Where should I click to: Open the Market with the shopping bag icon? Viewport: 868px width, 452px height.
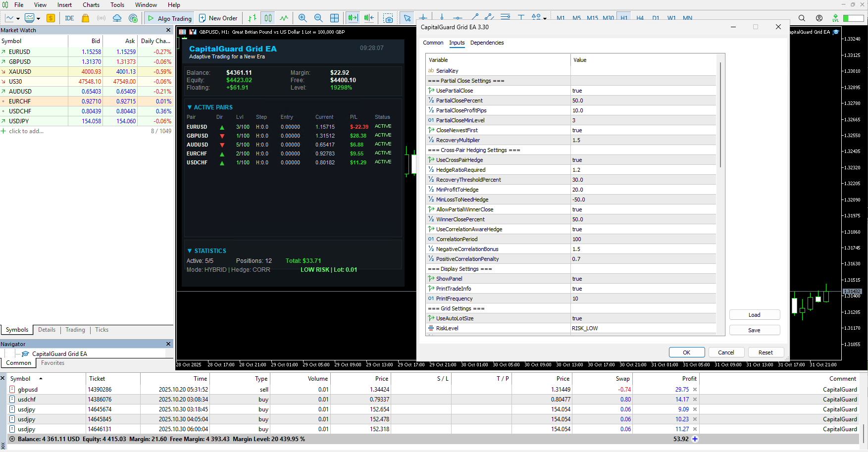(x=85, y=18)
